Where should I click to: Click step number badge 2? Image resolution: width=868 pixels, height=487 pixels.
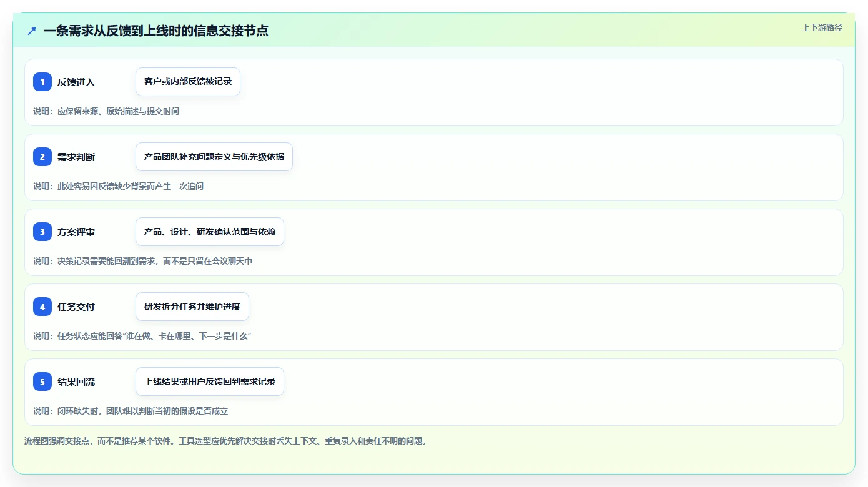pos(42,157)
